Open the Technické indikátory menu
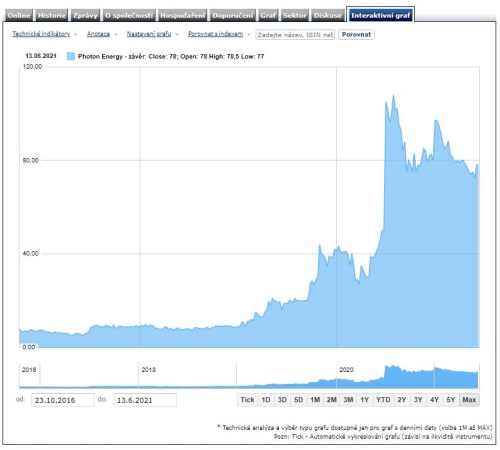Image resolution: width=500 pixels, height=450 pixels. 41,34
